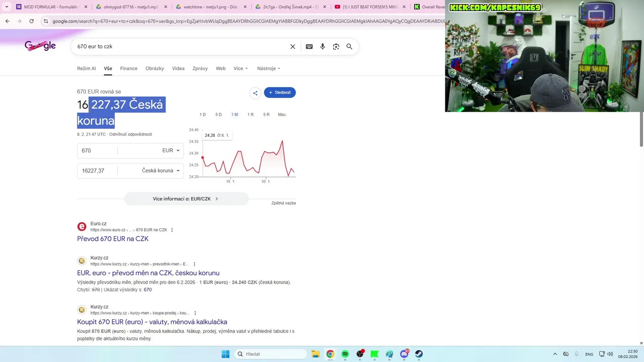Open site information icon in address bar

point(46,21)
